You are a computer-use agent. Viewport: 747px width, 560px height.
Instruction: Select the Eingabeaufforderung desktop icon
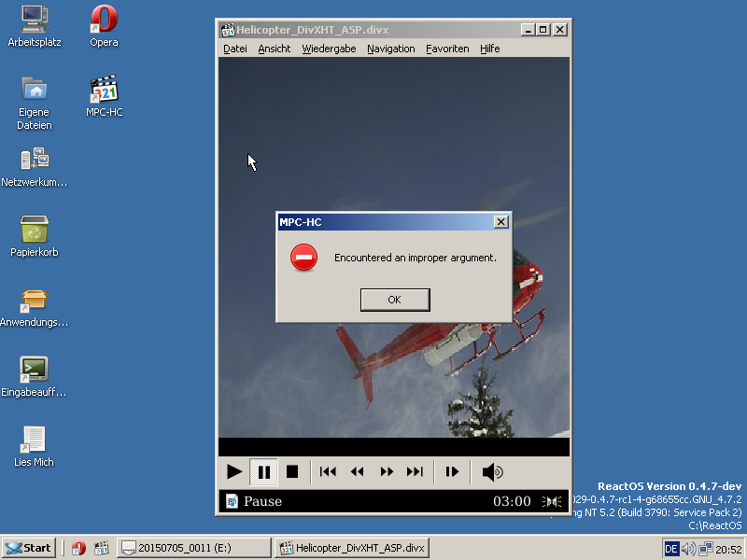[35, 377]
